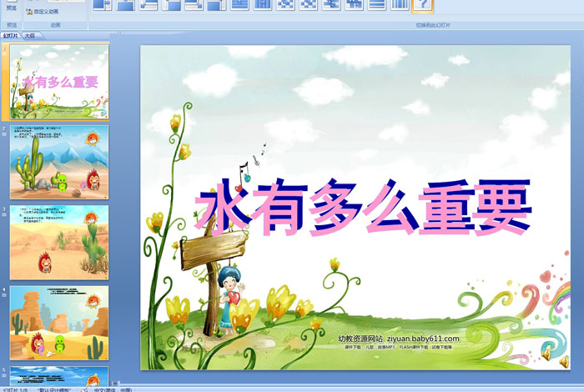Click the 中文 language indicator in status bar

pos(113,389)
